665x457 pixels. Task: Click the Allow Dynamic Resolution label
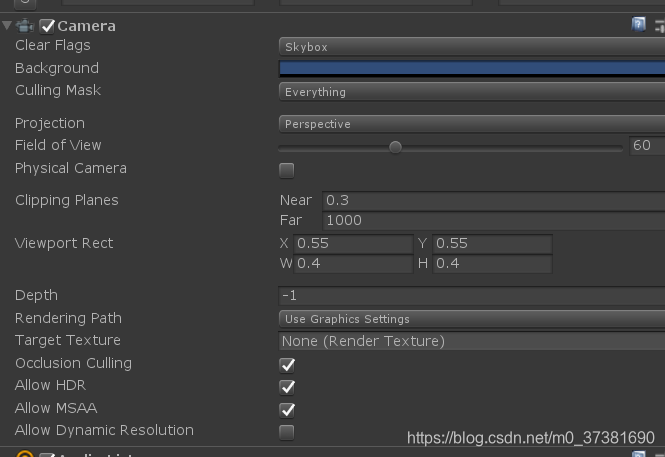pyautogui.click(x=104, y=430)
